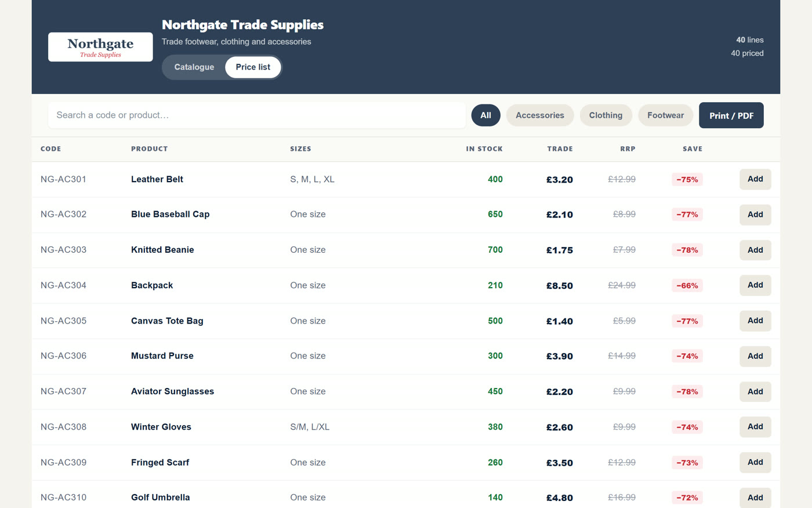Click the RRP column header
The image size is (812, 508).
[x=628, y=149]
